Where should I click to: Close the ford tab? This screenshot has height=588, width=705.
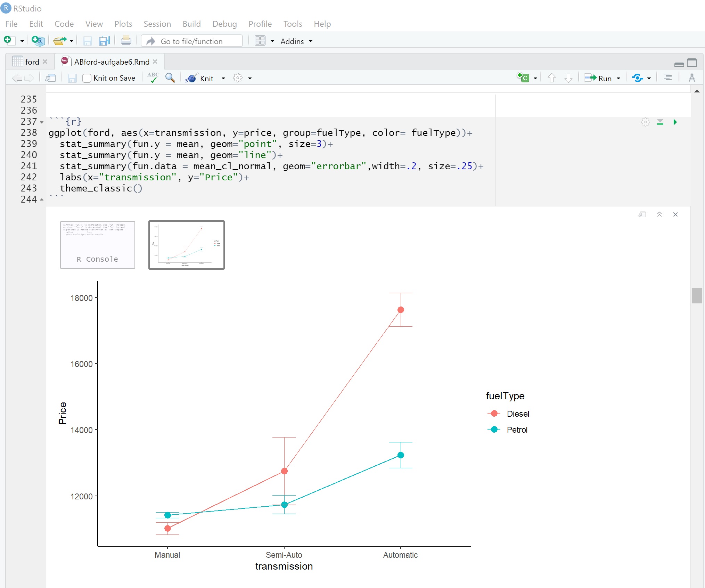45,62
